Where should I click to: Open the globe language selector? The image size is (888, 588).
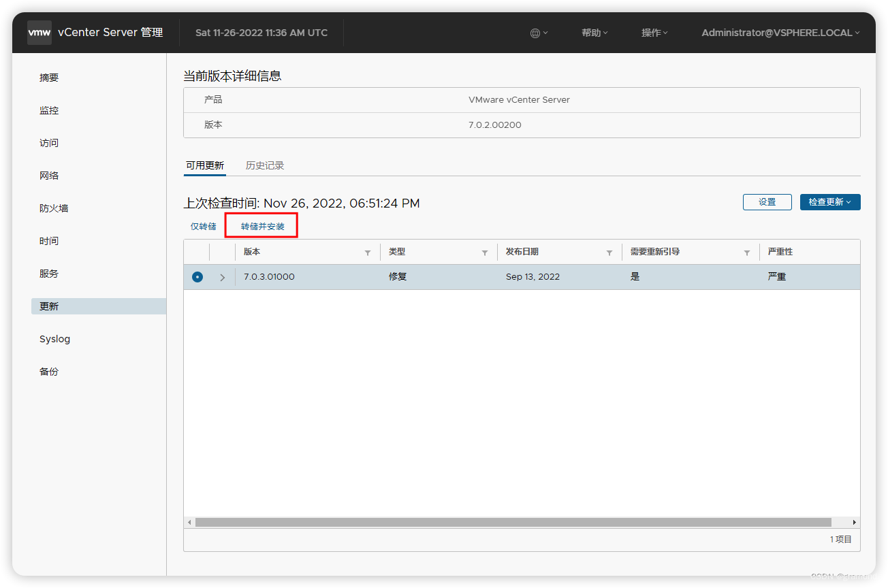539,33
